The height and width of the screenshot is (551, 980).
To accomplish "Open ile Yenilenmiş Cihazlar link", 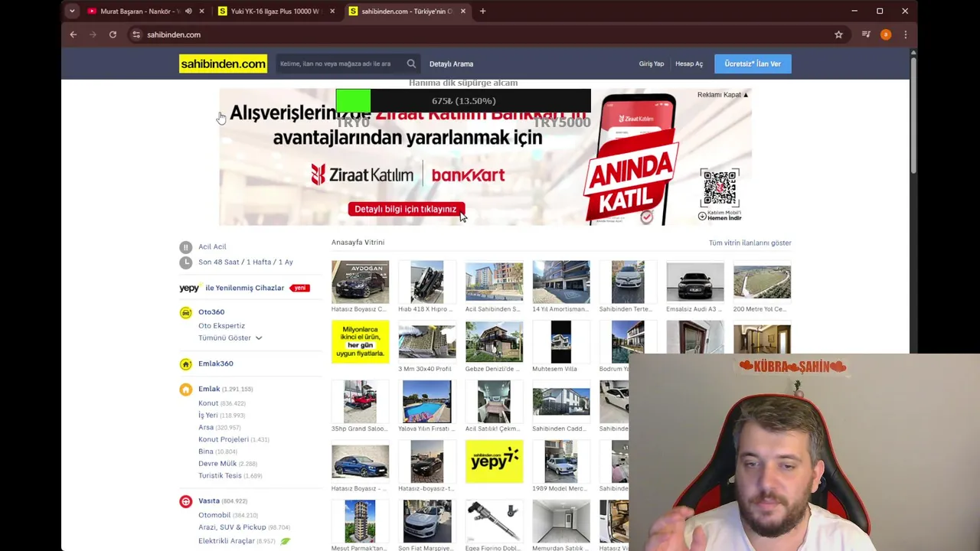I will 244,288.
